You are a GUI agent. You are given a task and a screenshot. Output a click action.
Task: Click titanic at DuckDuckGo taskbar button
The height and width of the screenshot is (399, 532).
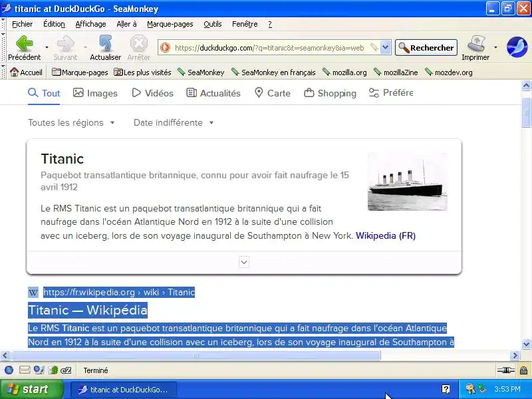tap(124, 390)
